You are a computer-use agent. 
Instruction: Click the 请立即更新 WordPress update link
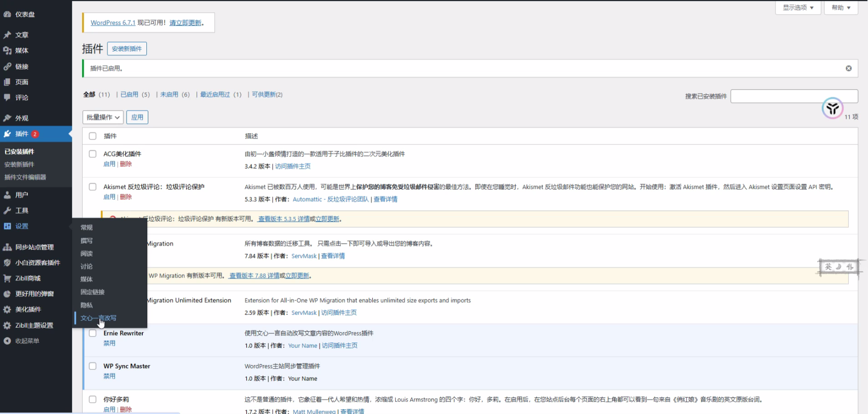pos(185,23)
